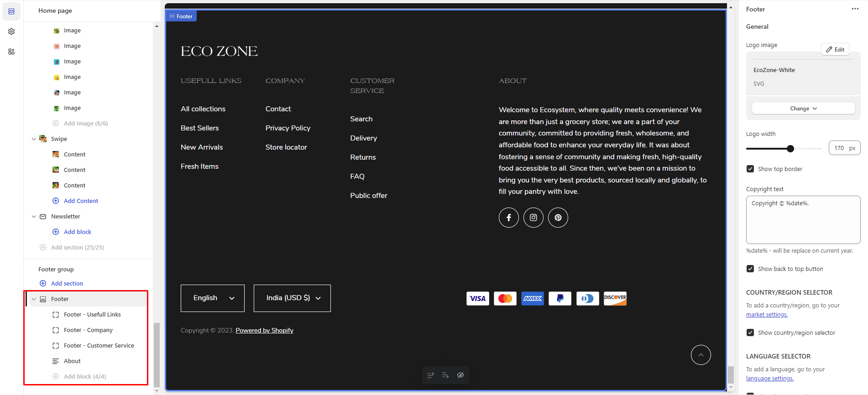Open the India (USD $) currency dropdown
This screenshot has height=395, width=868.
point(292,298)
